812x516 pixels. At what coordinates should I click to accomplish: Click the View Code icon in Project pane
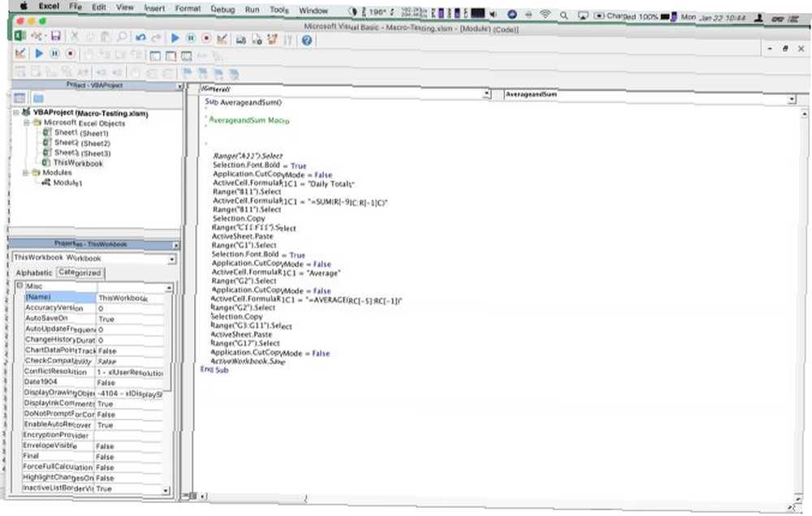[19, 97]
